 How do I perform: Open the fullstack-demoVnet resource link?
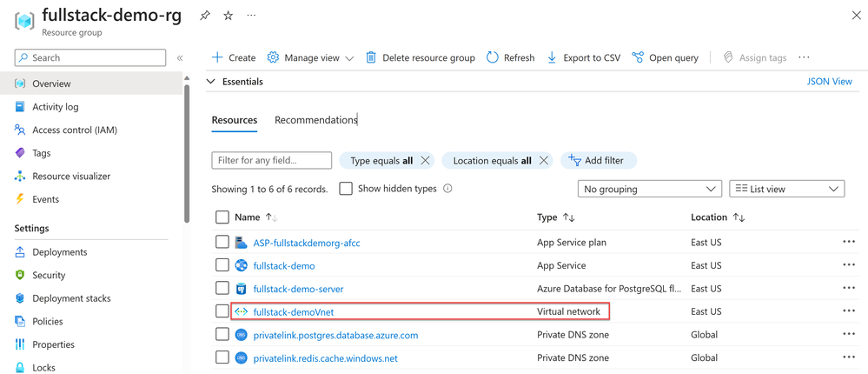pyautogui.click(x=294, y=312)
